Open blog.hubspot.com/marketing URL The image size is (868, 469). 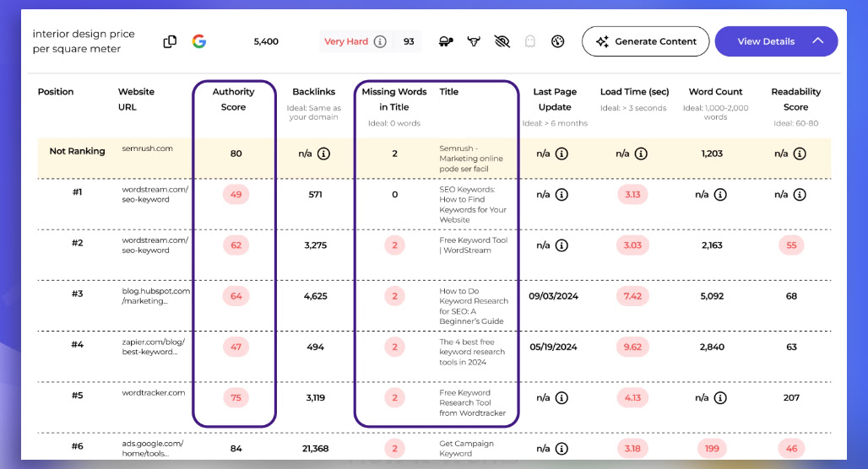point(156,296)
